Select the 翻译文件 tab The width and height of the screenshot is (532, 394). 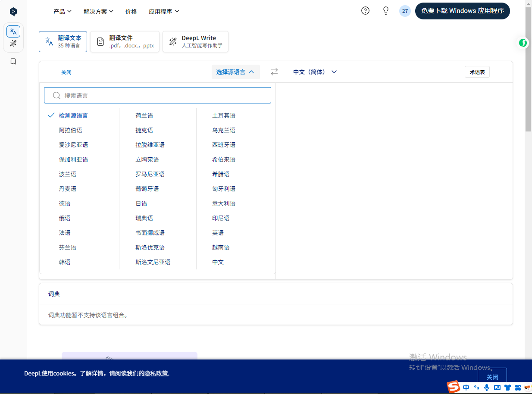click(125, 41)
